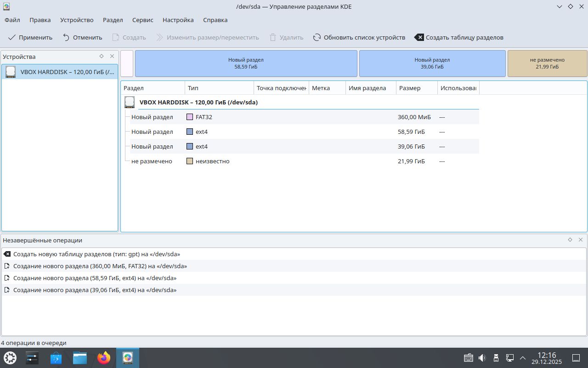Float the Незавершённые операции panel
588x368 pixels.
pyautogui.click(x=570, y=240)
